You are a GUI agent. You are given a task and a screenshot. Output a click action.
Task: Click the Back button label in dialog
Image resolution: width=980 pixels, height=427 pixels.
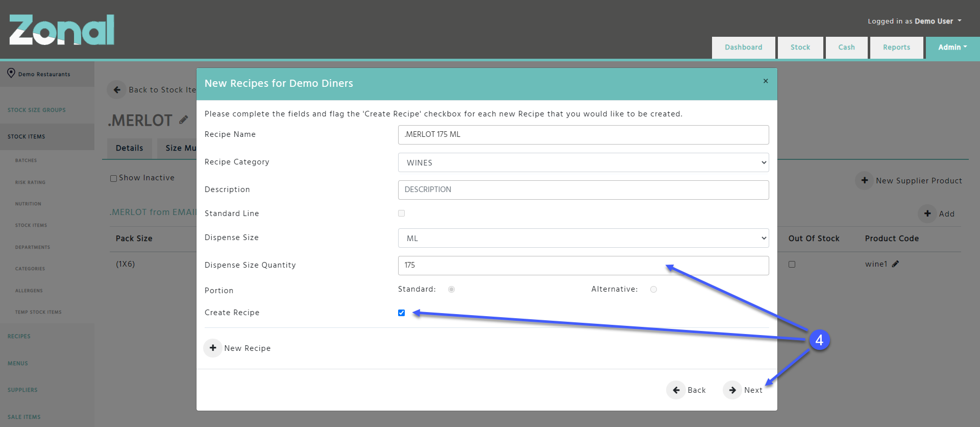tap(697, 390)
